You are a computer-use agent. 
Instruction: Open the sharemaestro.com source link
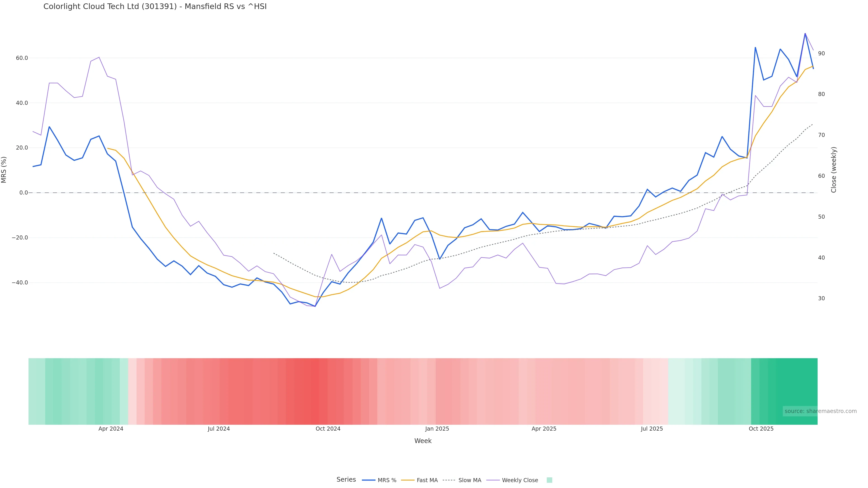[x=821, y=411]
